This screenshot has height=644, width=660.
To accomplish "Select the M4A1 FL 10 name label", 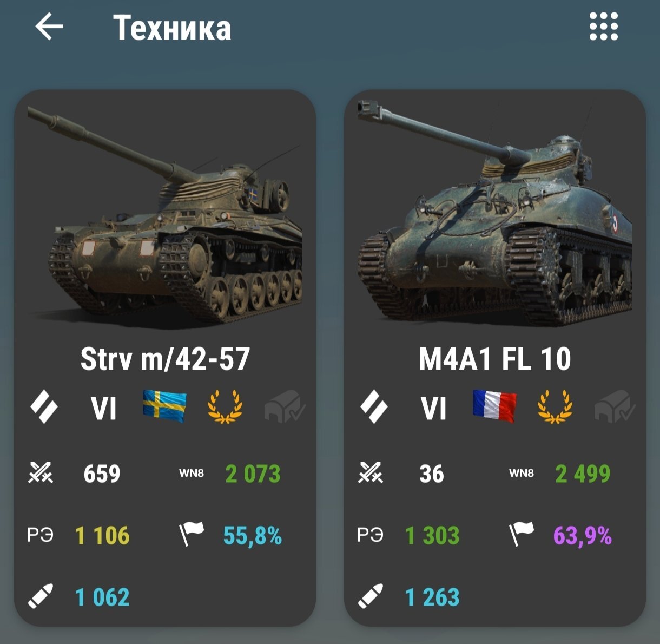I will point(495,359).
